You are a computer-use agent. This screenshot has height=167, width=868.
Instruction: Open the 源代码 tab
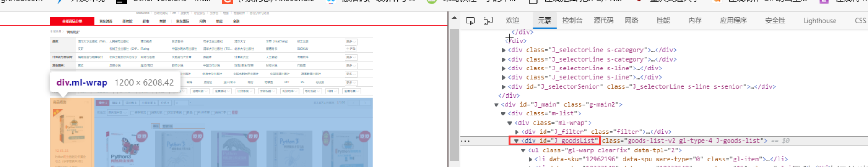[603, 21]
